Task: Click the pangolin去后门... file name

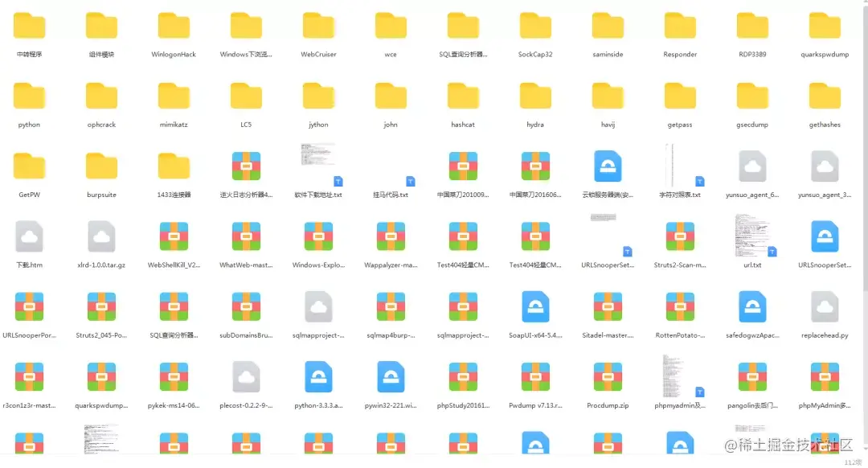Action: 752,405
